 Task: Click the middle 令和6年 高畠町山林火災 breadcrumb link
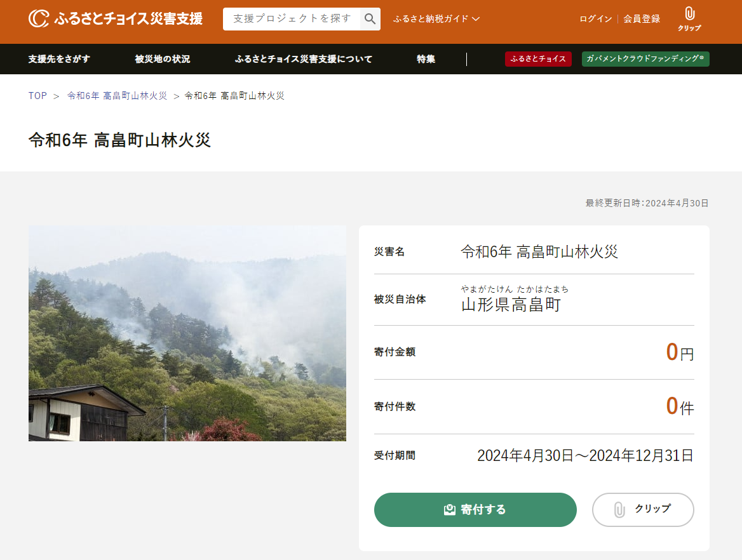[x=117, y=96]
